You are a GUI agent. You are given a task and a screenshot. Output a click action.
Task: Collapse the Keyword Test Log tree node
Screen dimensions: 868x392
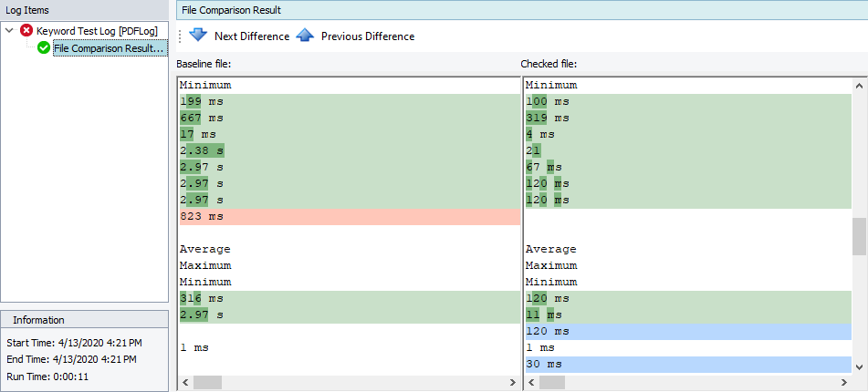tap(9, 31)
